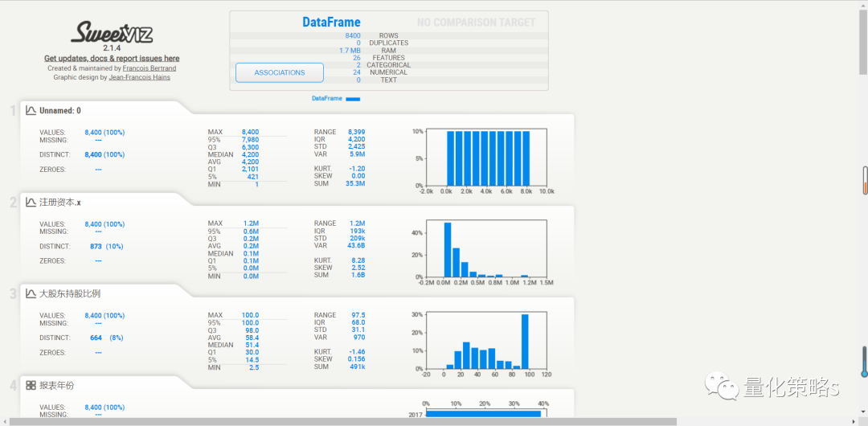Click the Unnamed: 0 histogram chart

[486, 158]
